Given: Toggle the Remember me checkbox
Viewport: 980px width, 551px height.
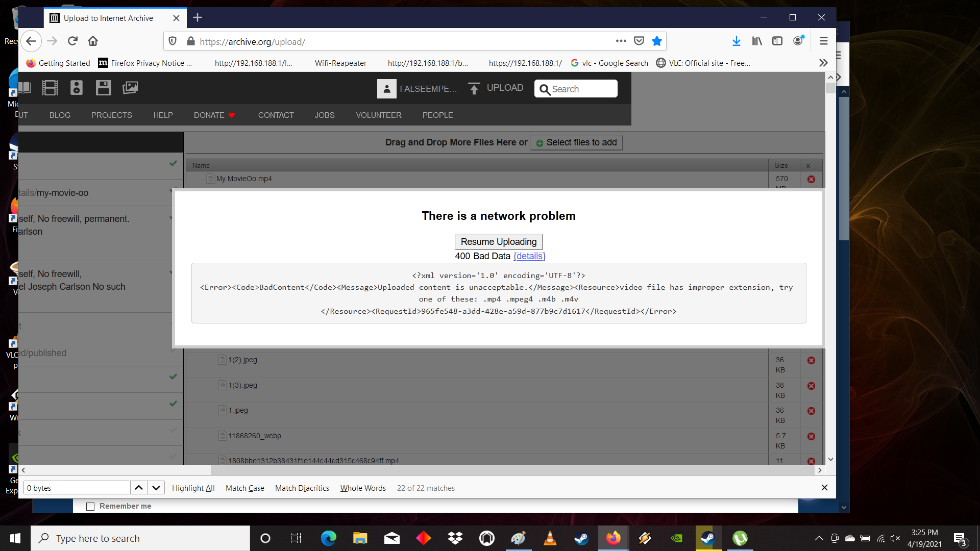Looking at the screenshot, I should (x=90, y=507).
